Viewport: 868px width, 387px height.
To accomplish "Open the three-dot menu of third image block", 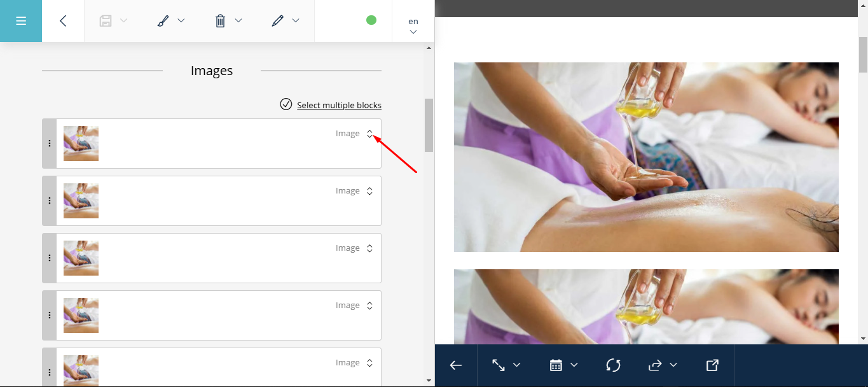I will [x=50, y=258].
